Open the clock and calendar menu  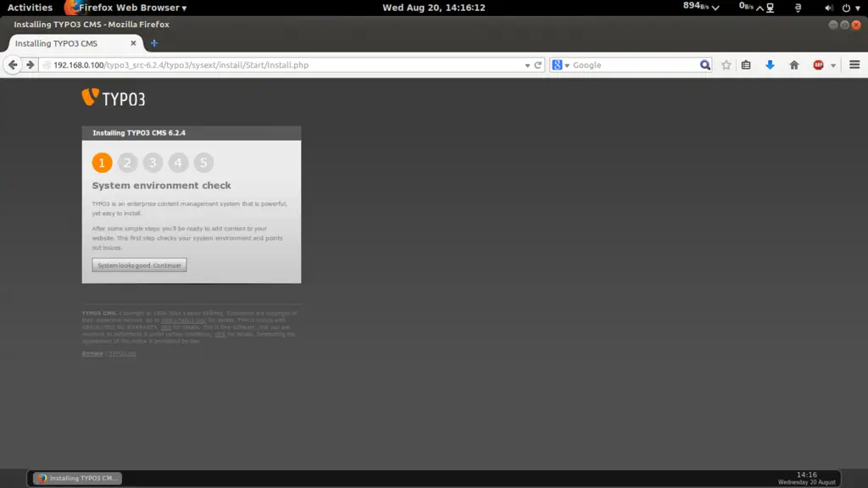(433, 8)
